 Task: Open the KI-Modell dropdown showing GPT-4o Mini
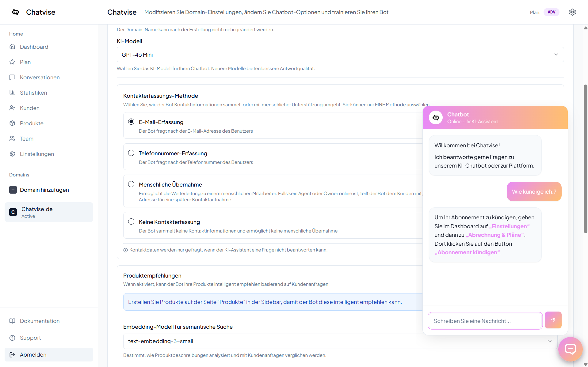pyautogui.click(x=340, y=55)
